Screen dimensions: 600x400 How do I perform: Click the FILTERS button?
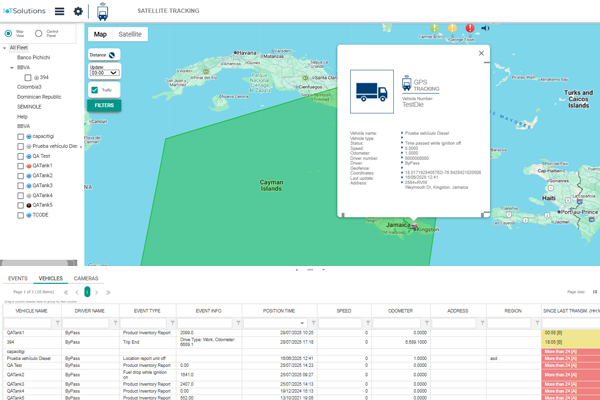pyautogui.click(x=104, y=105)
